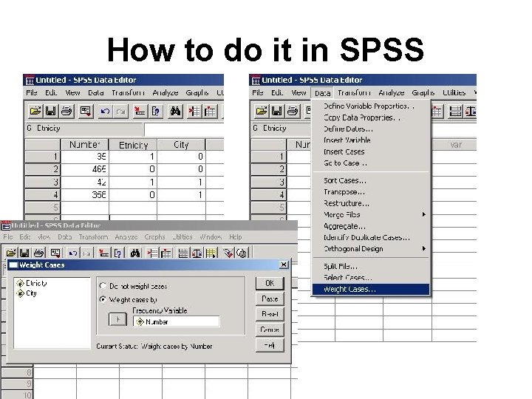
Task: Open Dialog Recall icon in top-left data window
Action: (86, 112)
